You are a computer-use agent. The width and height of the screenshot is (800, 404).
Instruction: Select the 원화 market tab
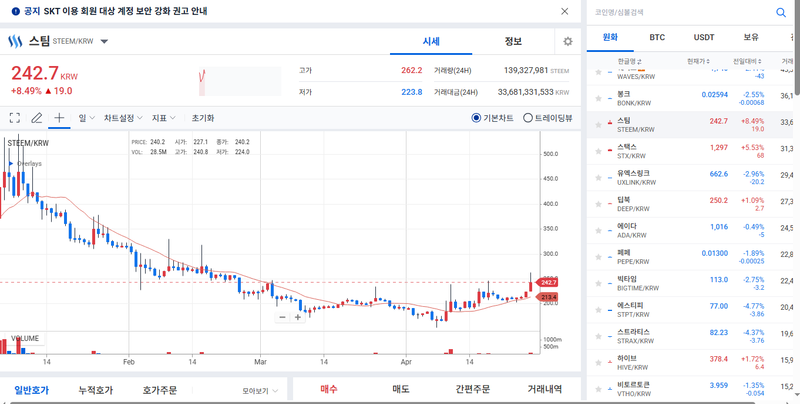point(610,37)
